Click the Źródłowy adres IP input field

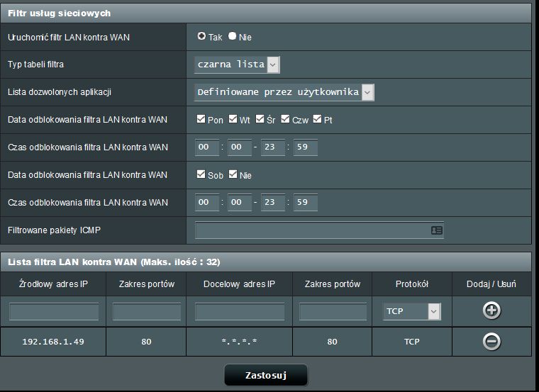pyautogui.click(x=54, y=312)
